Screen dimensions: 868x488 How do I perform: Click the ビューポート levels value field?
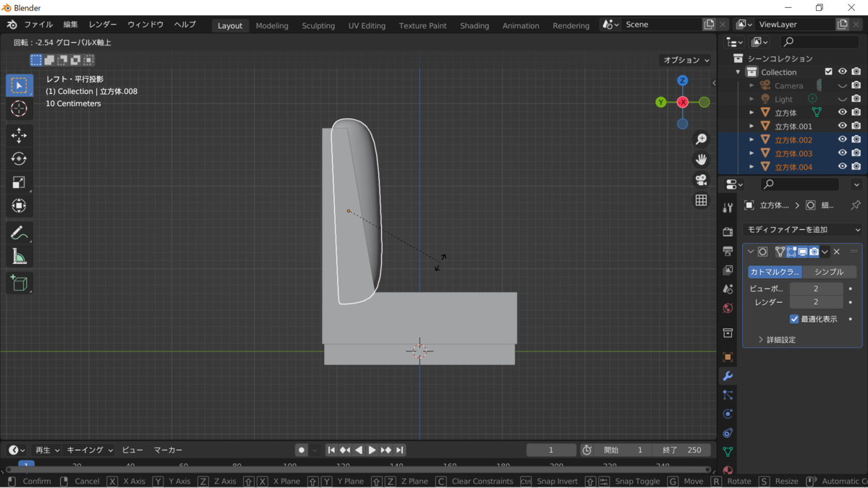point(816,288)
